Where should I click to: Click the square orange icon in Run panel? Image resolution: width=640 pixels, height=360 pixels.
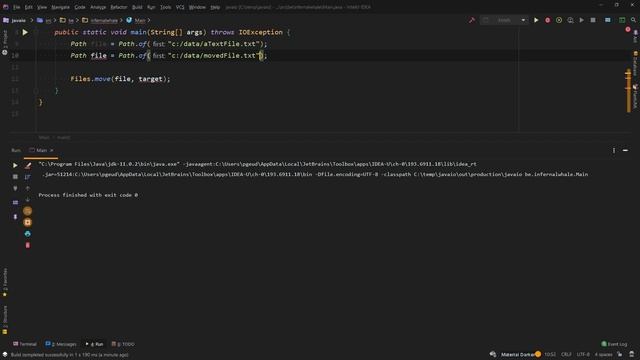tap(27, 222)
